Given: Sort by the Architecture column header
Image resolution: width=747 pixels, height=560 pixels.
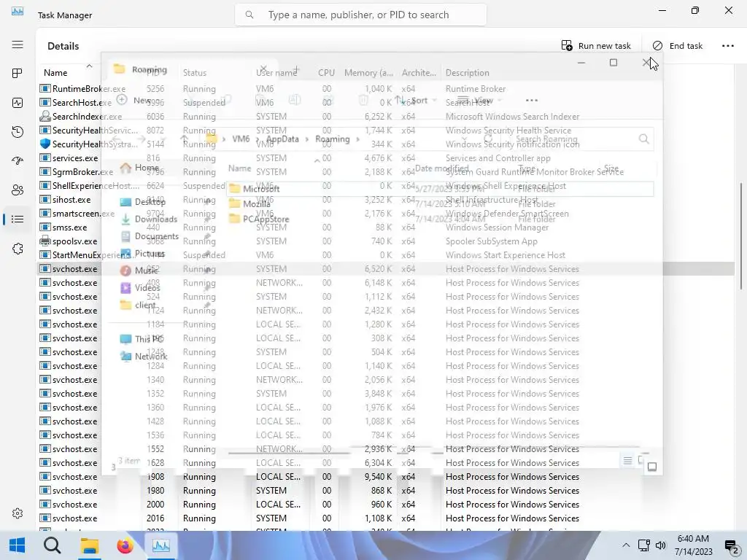Looking at the screenshot, I should (x=419, y=73).
